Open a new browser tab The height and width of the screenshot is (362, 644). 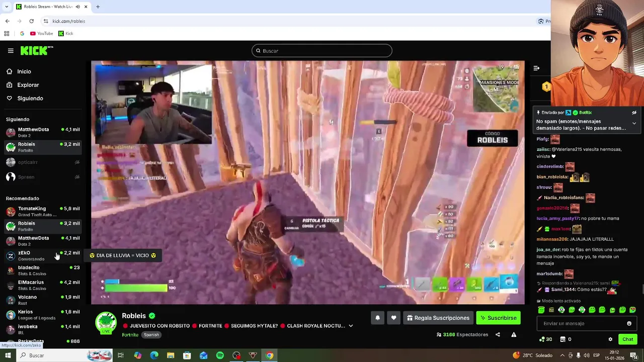click(98, 7)
